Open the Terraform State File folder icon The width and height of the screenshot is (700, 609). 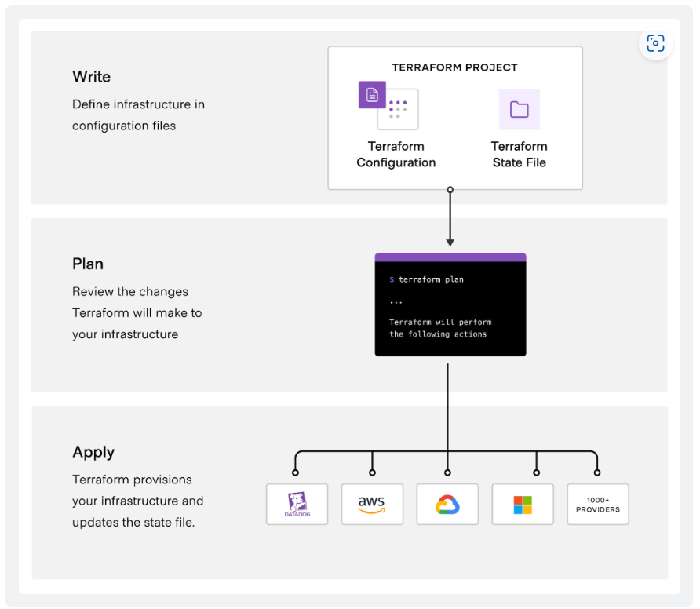point(520,109)
